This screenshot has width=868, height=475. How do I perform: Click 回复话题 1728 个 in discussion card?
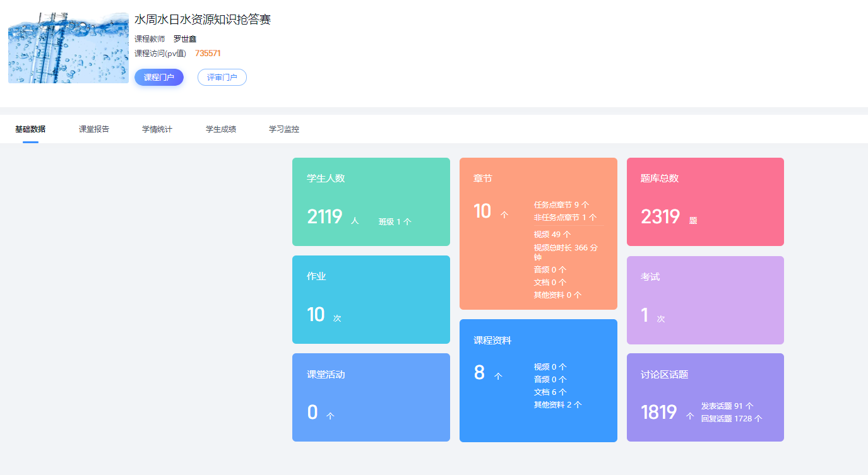click(731, 418)
